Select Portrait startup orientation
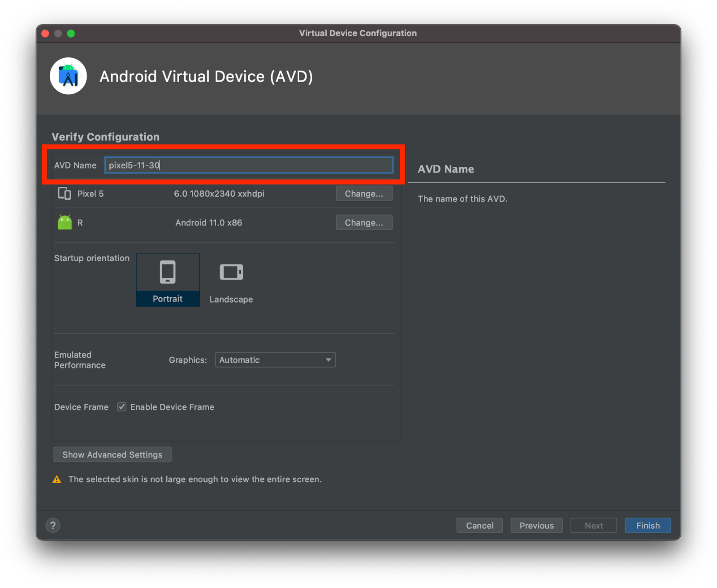Viewport: 717px width, 588px height. [x=168, y=280]
